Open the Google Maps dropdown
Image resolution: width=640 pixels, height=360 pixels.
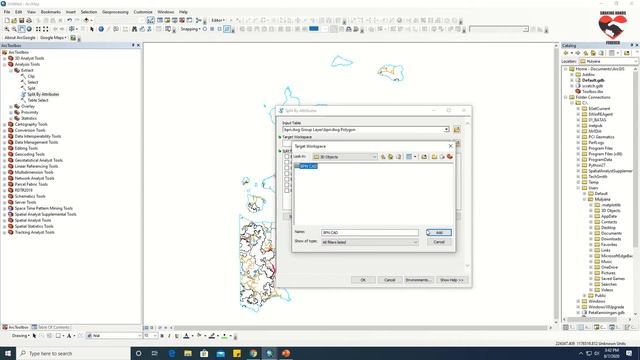pos(53,38)
